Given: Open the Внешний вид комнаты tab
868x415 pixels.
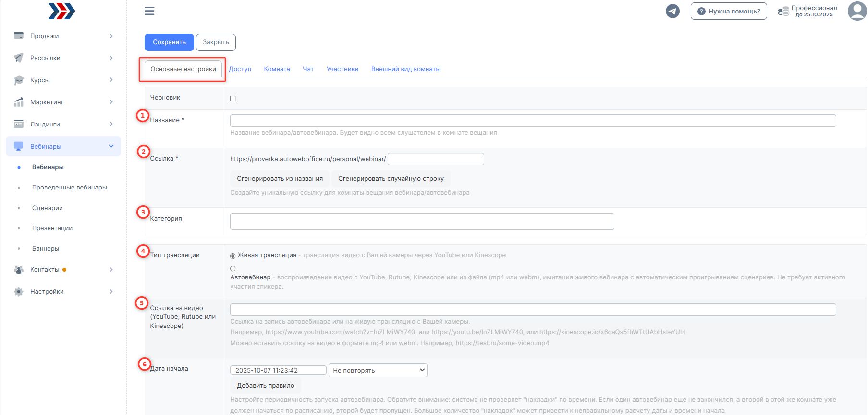Looking at the screenshot, I should tap(405, 69).
